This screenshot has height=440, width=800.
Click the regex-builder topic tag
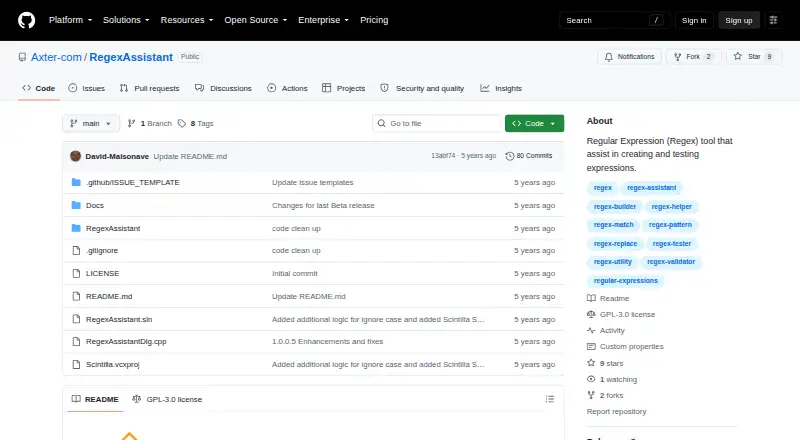click(x=615, y=207)
